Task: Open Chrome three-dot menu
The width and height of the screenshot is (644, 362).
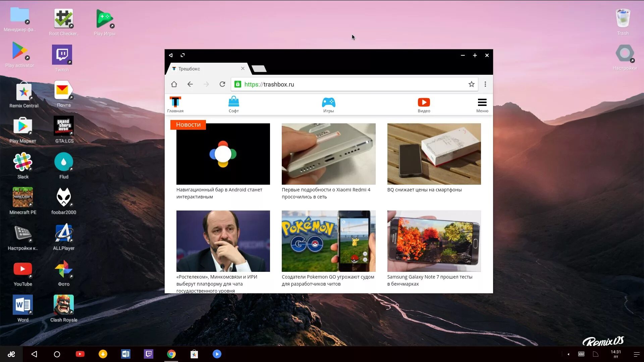Action: [x=485, y=84]
